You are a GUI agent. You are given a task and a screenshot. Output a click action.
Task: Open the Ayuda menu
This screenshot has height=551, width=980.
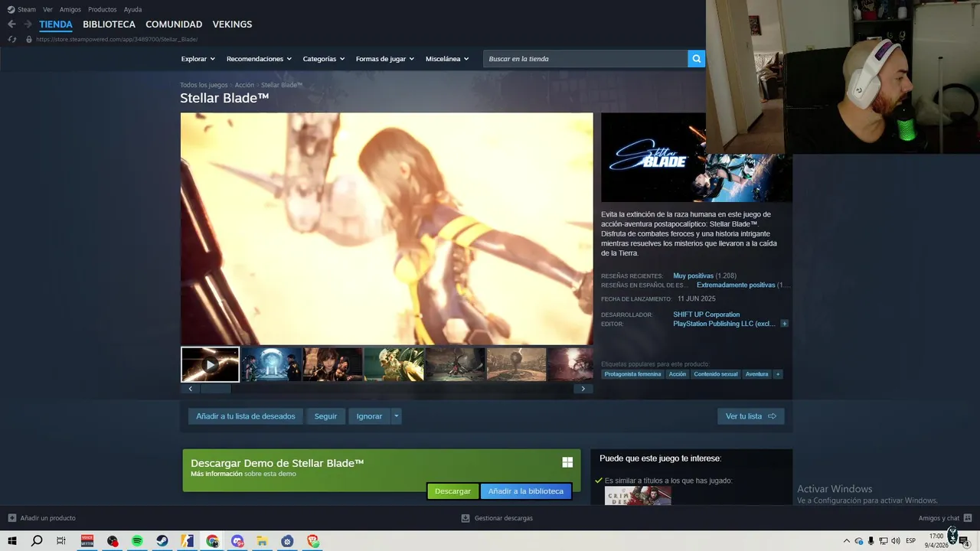pyautogui.click(x=132, y=9)
